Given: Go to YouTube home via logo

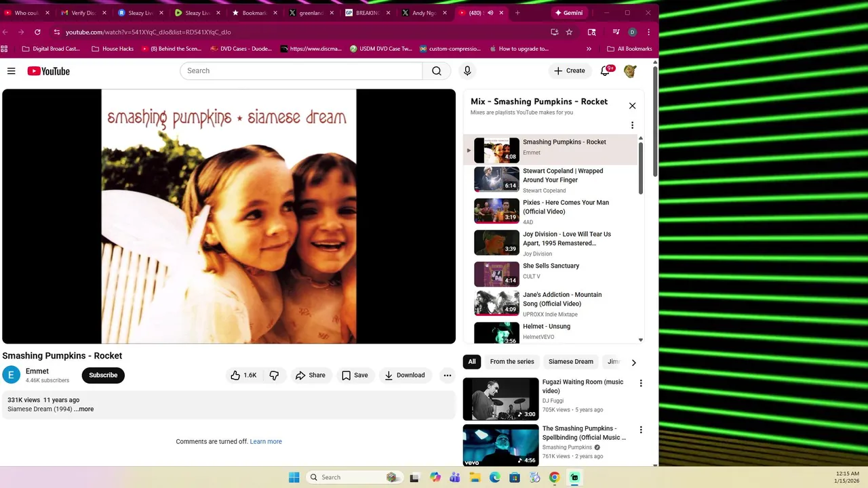Looking at the screenshot, I should pos(48,71).
